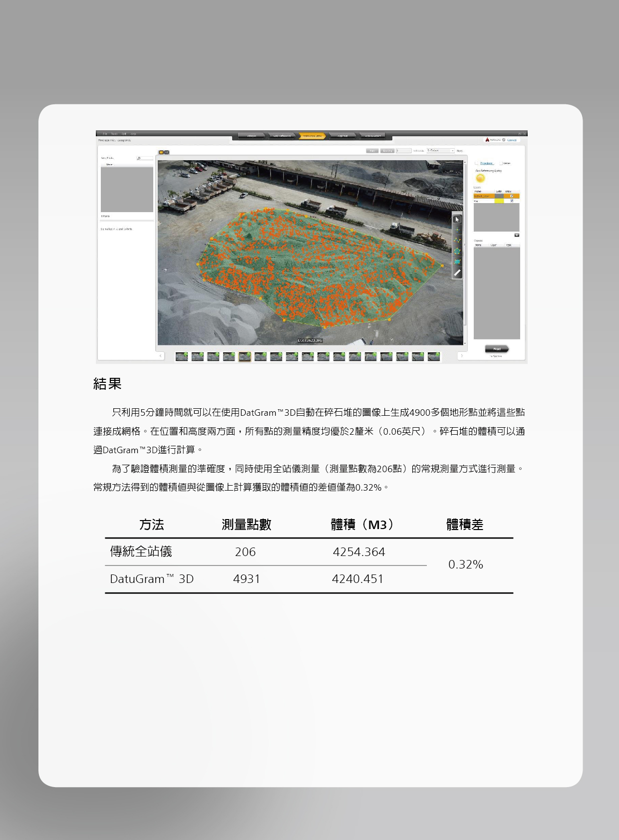Select the highlighted Measure & Draw tab

coord(312,136)
